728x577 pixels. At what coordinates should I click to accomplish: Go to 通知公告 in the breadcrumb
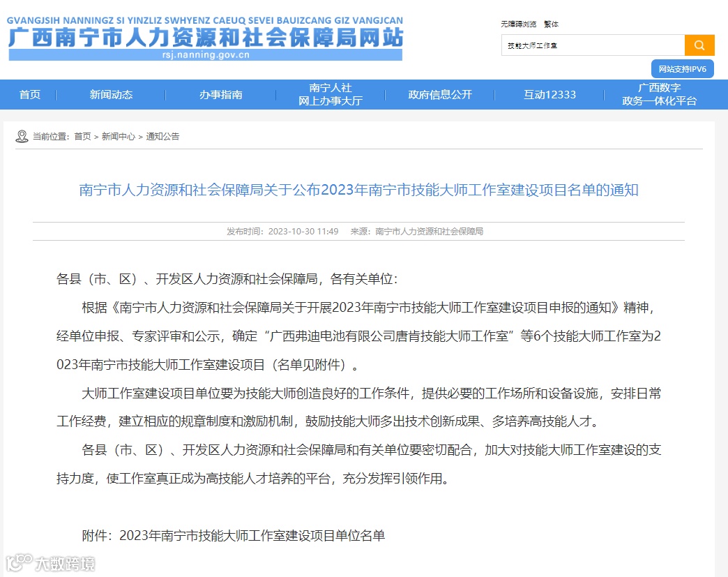point(162,137)
